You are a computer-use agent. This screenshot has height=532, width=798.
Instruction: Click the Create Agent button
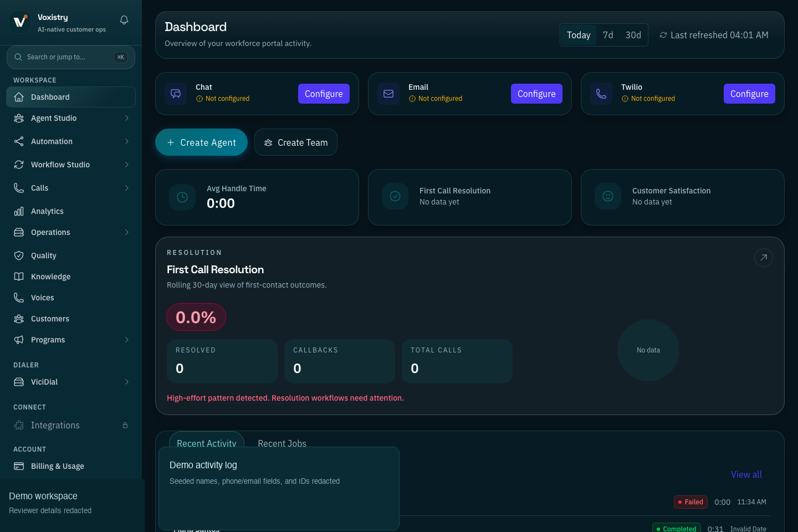coord(201,142)
